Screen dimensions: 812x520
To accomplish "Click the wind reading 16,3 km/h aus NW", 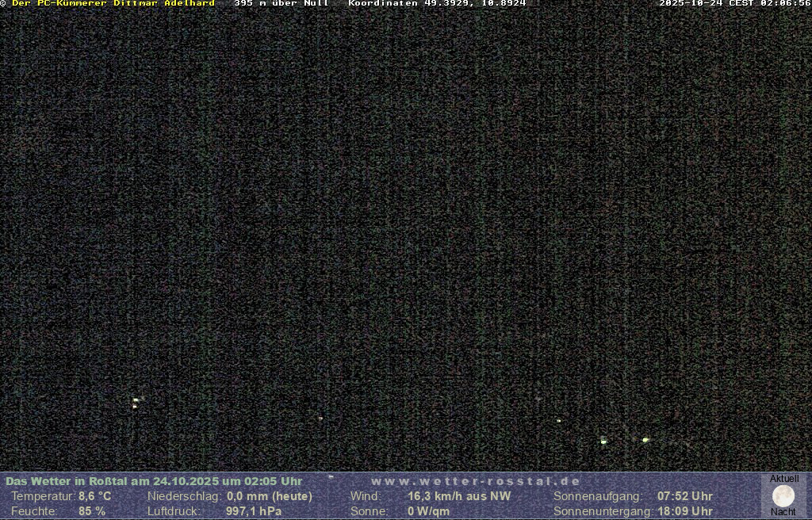I will 459,496.
